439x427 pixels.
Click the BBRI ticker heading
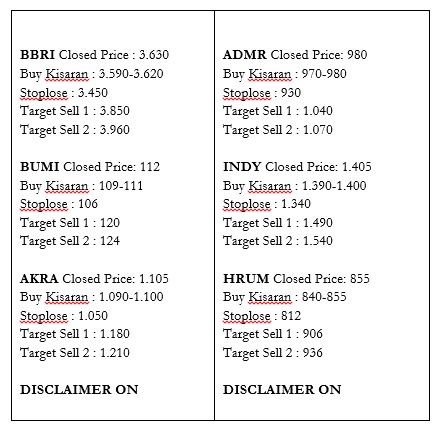(x=37, y=55)
